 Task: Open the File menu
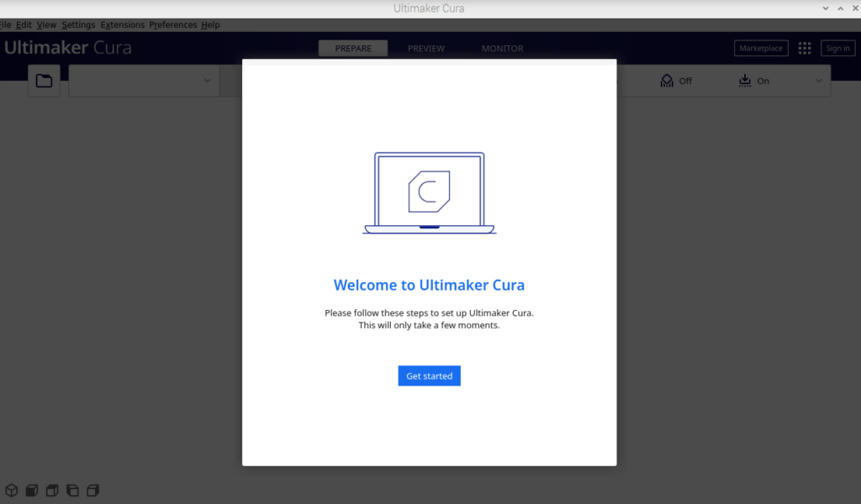pos(5,24)
